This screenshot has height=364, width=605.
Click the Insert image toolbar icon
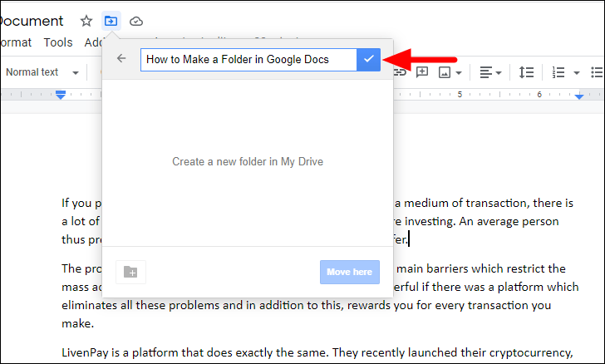click(445, 72)
